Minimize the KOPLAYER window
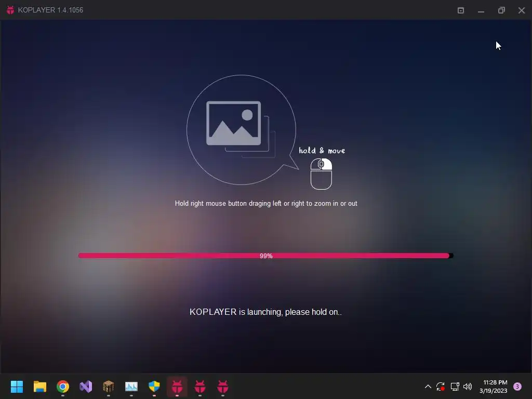 pos(481,11)
